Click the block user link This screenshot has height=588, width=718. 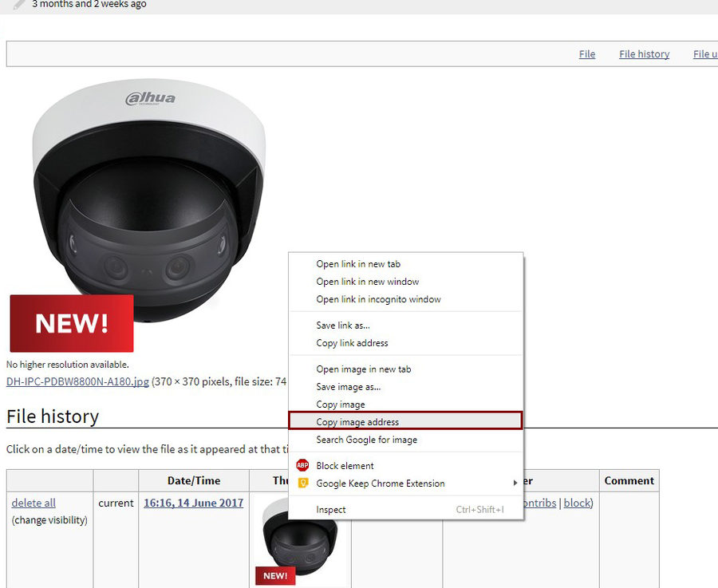(577, 503)
